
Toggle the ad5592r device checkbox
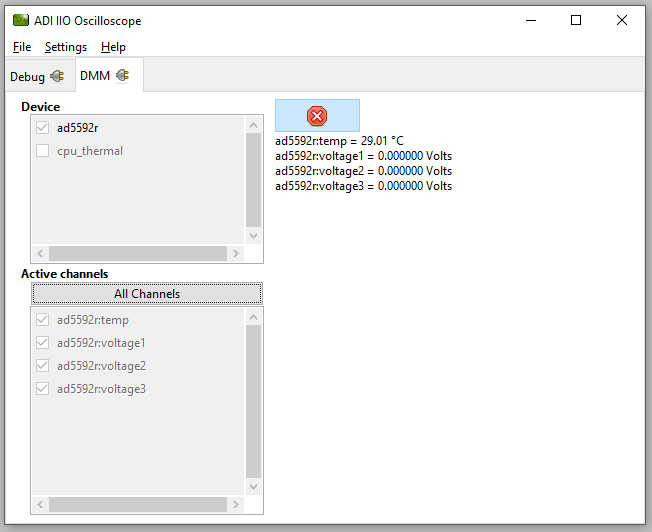43,128
